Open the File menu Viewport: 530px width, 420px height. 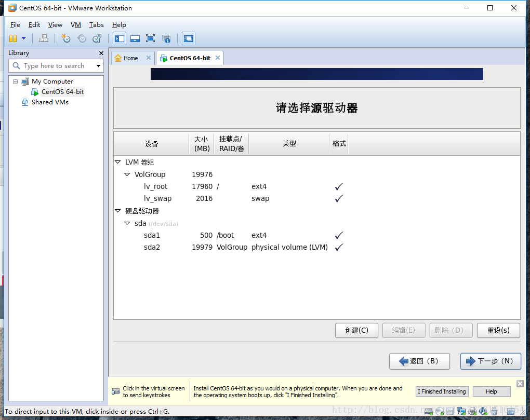click(x=15, y=24)
